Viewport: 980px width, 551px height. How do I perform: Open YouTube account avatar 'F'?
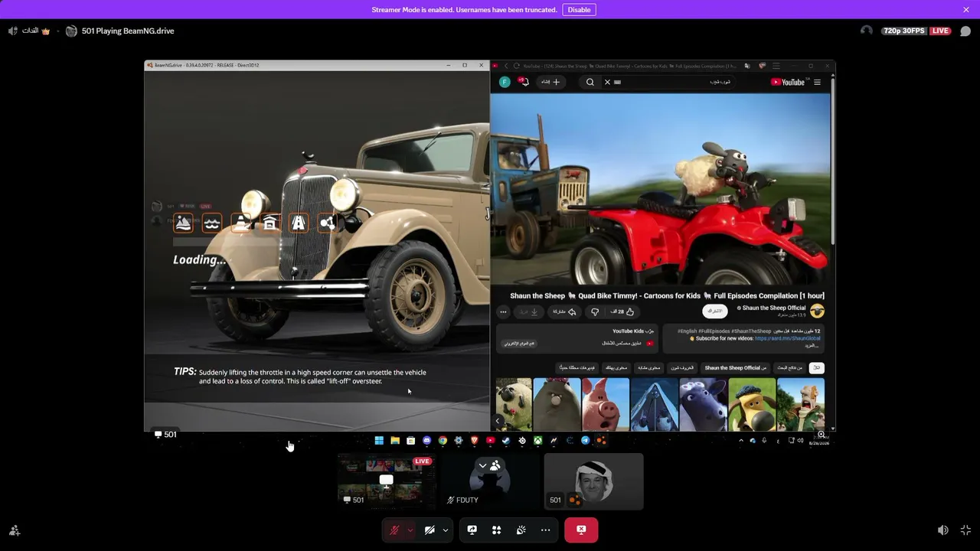[505, 82]
